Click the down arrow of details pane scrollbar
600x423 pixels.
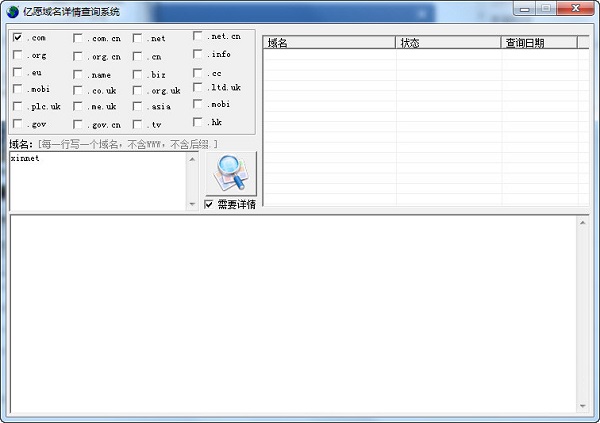(582, 406)
